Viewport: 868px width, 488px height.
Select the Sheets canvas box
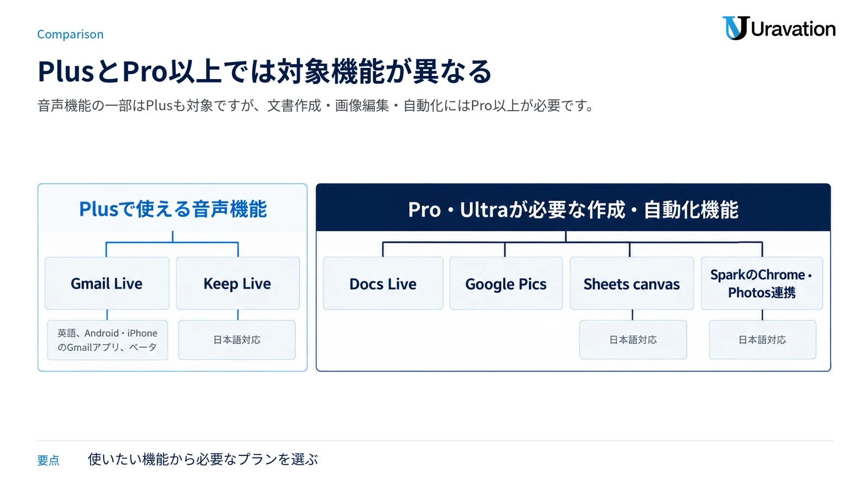631,283
